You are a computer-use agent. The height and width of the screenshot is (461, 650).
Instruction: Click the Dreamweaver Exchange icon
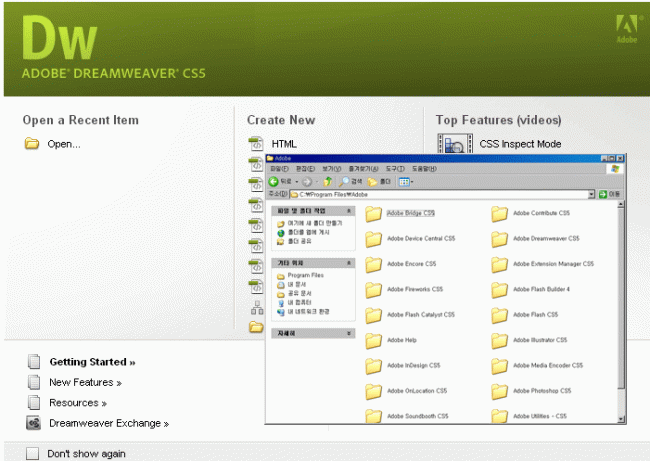coord(33,423)
